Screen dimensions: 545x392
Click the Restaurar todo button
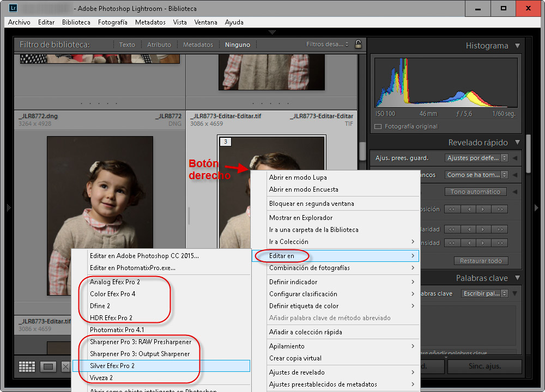coord(481,261)
